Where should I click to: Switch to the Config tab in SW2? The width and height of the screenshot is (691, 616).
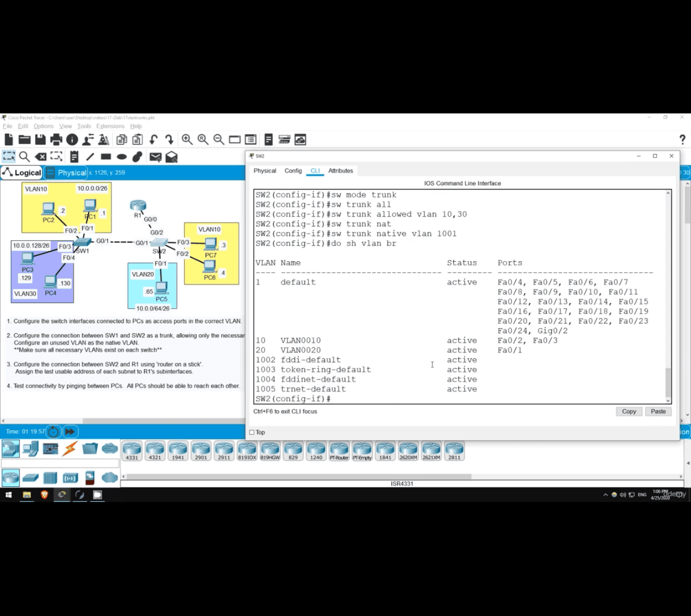[293, 171]
